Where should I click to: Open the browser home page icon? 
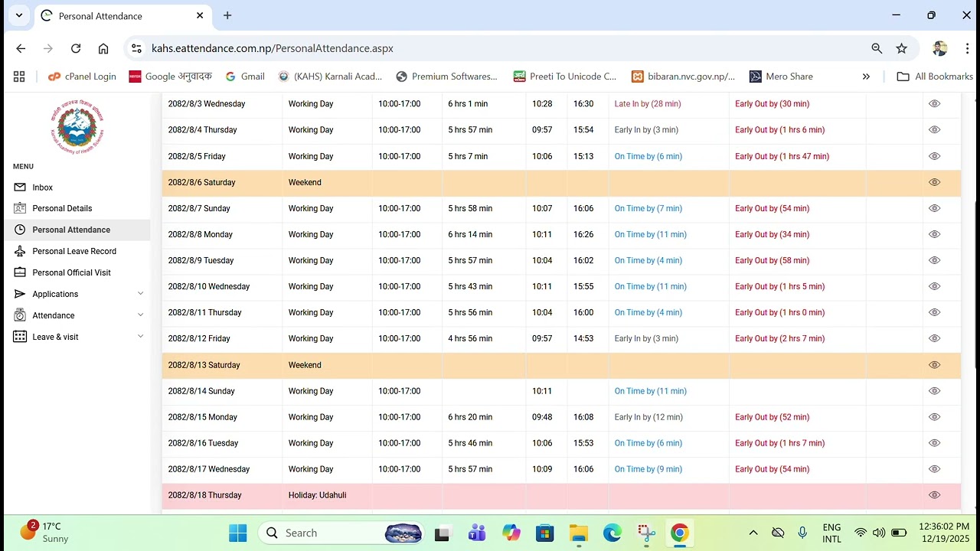(x=103, y=48)
